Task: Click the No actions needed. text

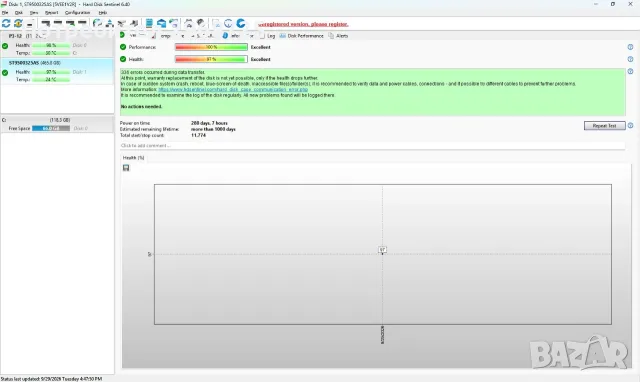Action: [x=141, y=107]
